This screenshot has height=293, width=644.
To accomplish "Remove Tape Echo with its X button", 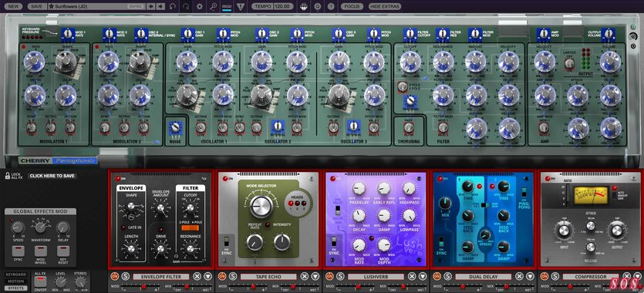I will 305,276.
